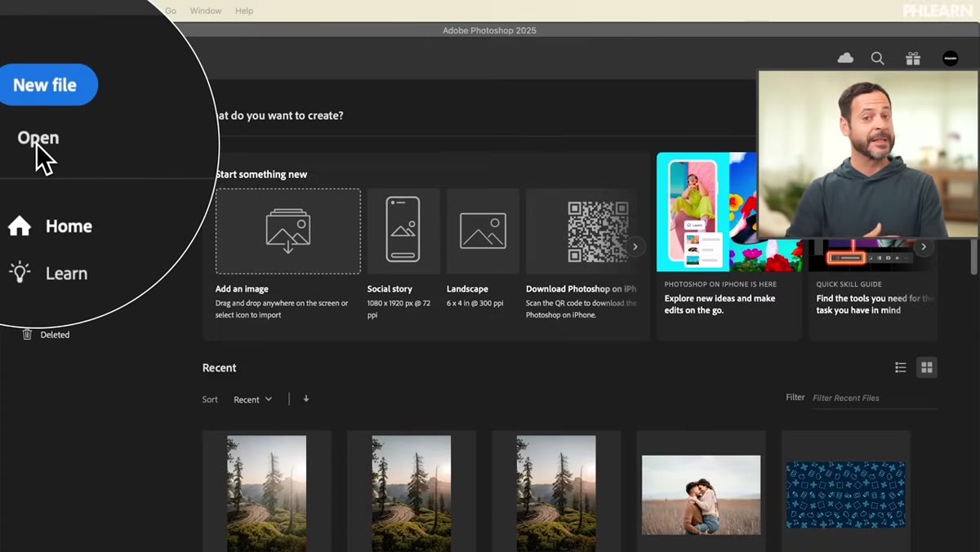Open the Deleted files section
Viewport: 980px width, 552px height.
[x=55, y=335]
